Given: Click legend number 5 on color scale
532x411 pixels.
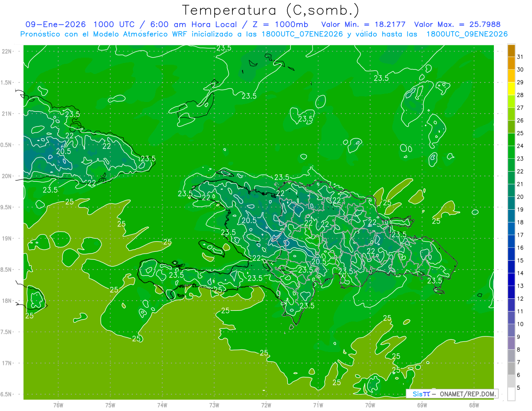Looking at the screenshot, I should coord(519,388).
